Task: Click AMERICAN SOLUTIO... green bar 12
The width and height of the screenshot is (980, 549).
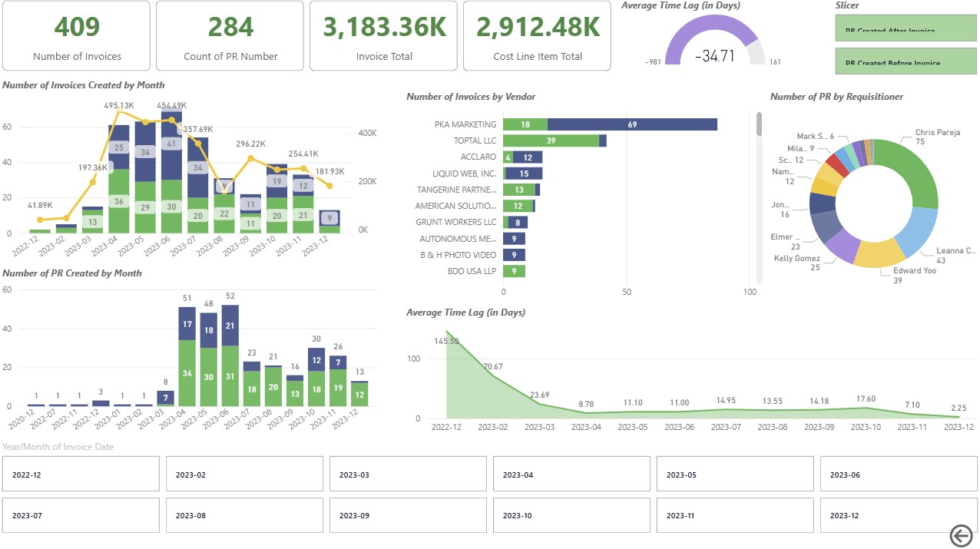Action: click(518, 206)
